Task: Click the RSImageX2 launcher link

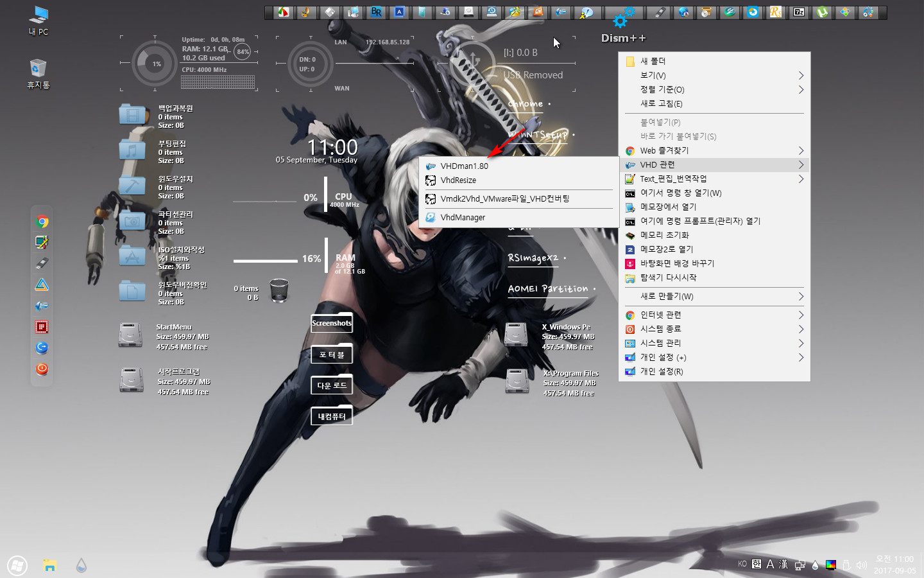Action: pos(533,258)
